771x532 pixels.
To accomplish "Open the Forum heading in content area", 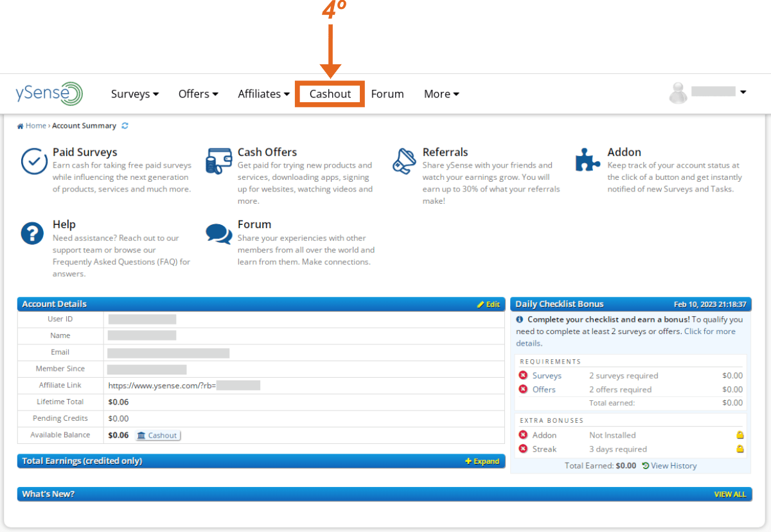I will pyautogui.click(x=254, y=224).
